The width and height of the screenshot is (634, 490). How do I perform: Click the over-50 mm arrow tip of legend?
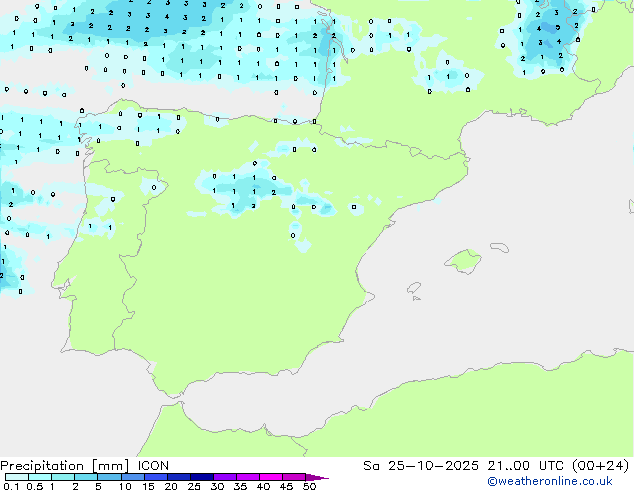pos(317,477)
